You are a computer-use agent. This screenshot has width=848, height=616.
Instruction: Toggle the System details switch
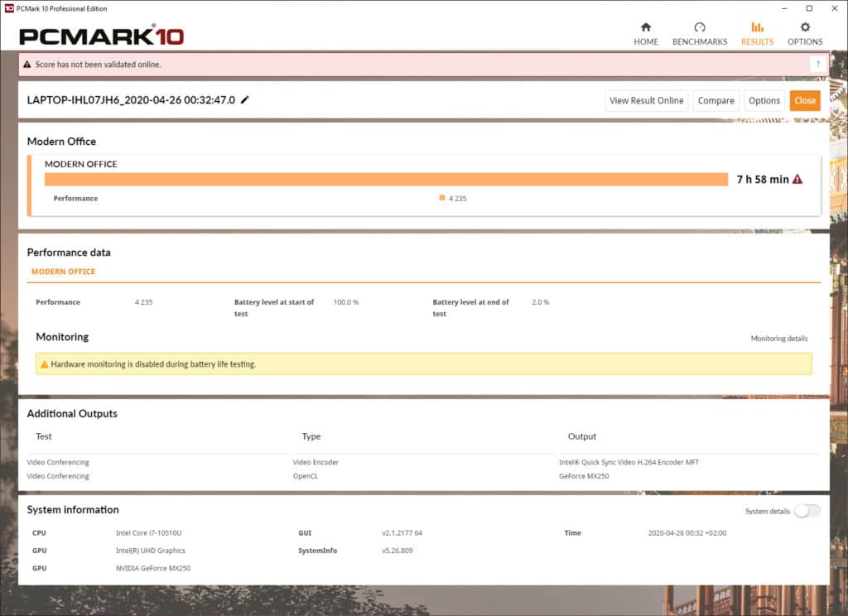pyautogui.click(x=807, y=511)
